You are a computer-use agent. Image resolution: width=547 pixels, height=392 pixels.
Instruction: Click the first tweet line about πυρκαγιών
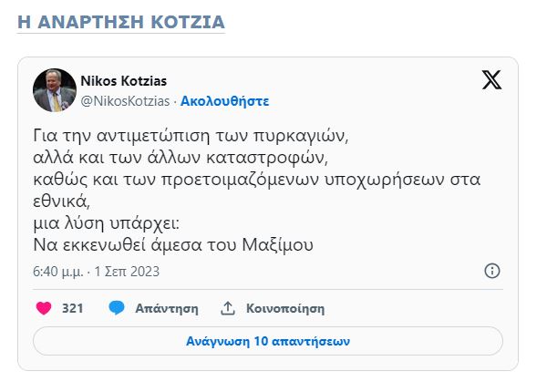click(x=191, y=137)
